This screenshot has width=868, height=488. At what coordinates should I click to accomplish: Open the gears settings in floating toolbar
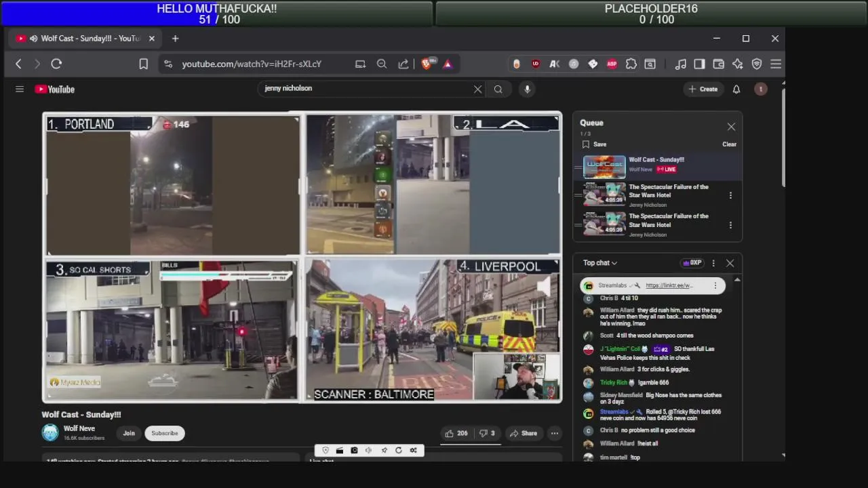click(x=413, y=451)
